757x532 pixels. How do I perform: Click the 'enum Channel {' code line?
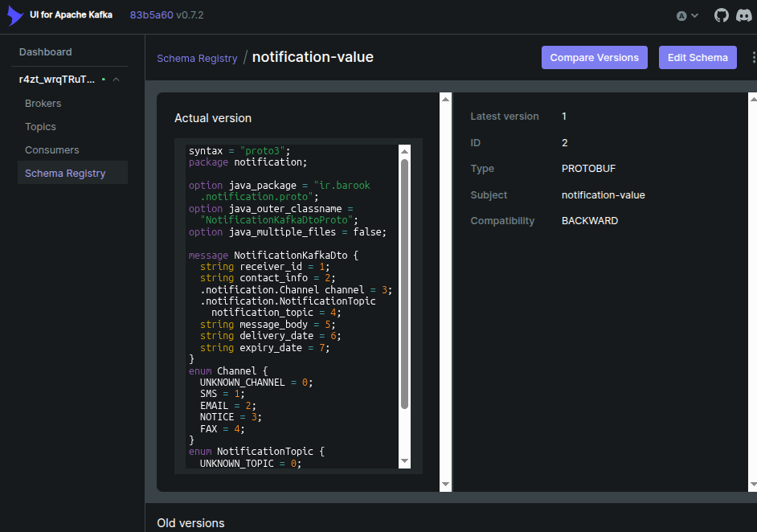228,370
